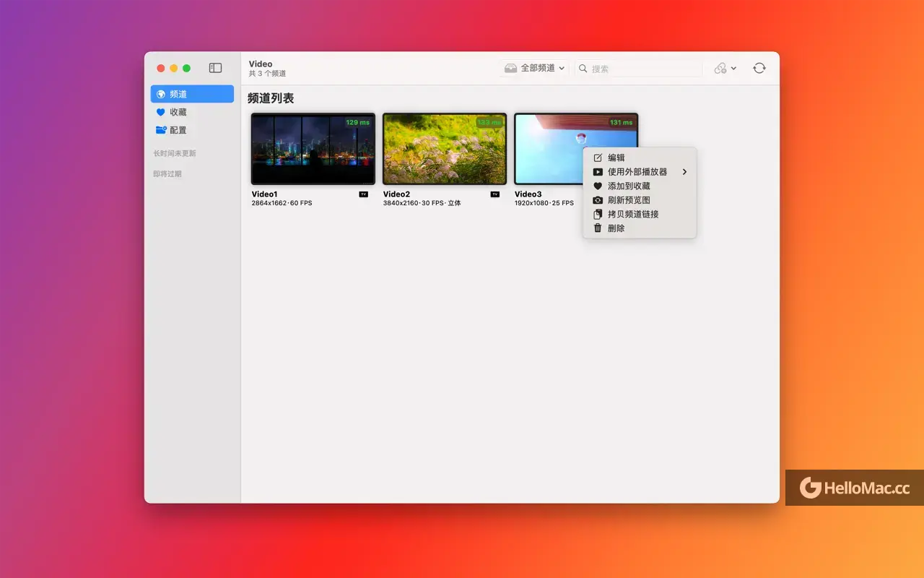924x578 pixels.
Task: Click the 1920x1080·25 FPS text
Action: (545, 204)
